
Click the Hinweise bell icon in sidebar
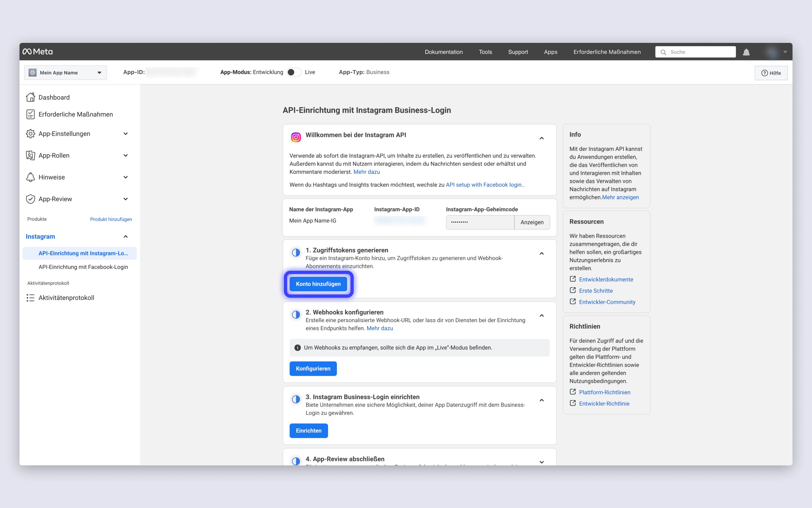(x=31, y=177)
